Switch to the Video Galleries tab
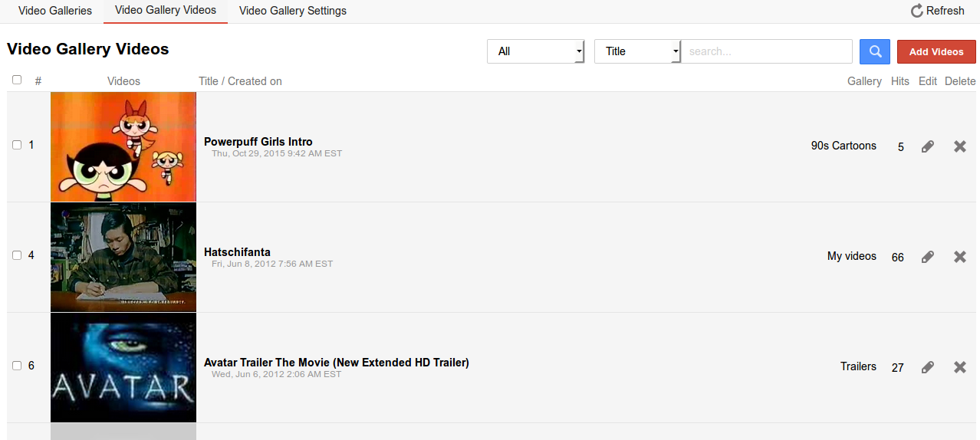Screen dimensions: 980x440 point(55,11)
